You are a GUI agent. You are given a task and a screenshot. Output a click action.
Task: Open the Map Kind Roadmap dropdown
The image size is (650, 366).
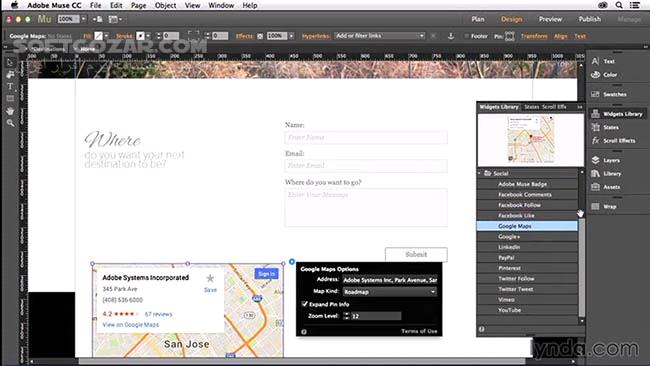[x=390, y=292]
